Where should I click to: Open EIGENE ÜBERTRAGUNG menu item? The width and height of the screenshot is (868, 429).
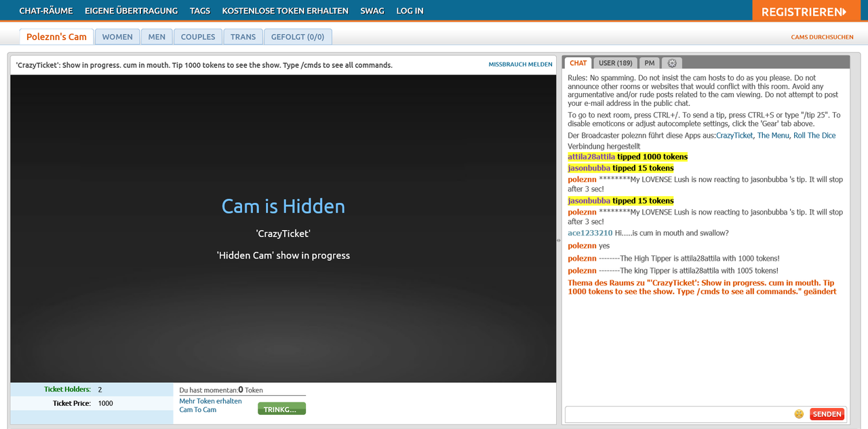click(x=132, y=11)
